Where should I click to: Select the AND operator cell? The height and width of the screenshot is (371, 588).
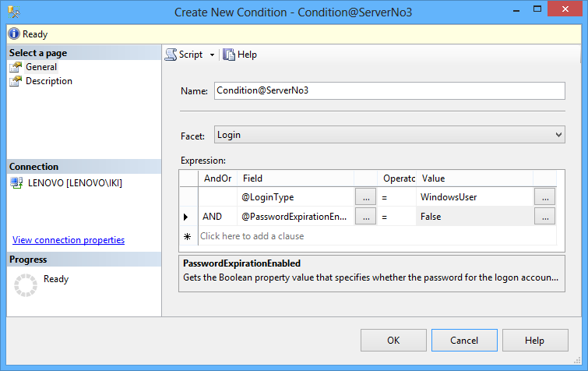point(217,217)
